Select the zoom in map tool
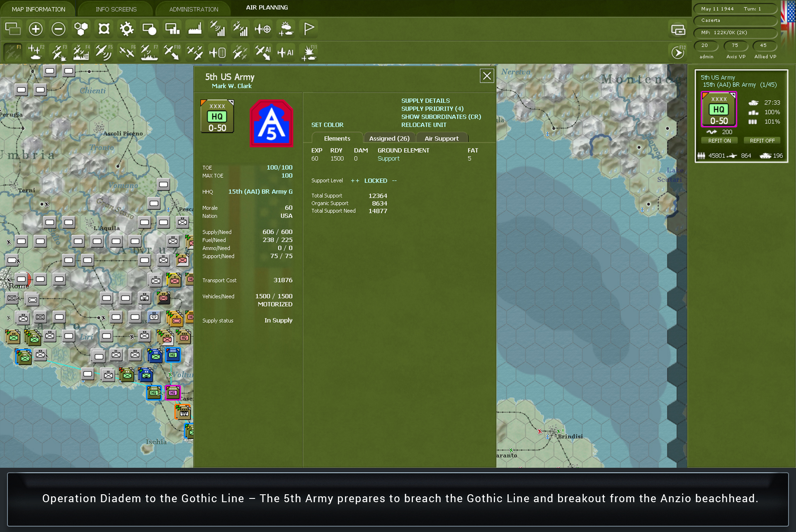Viewport: 796px width, 532px height. click(x=36, y=29)
